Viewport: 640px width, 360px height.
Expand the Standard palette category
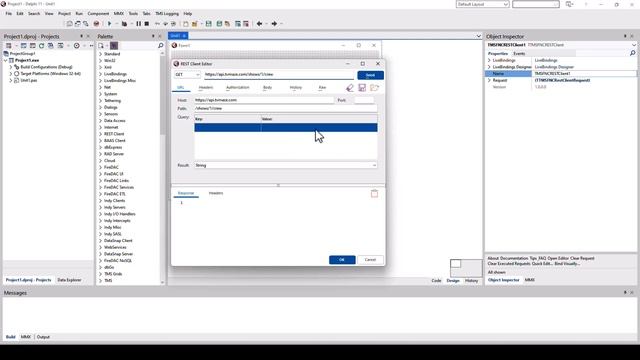tap(100, 54)
